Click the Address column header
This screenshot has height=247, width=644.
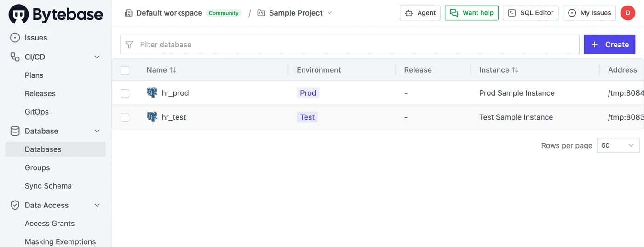pyautogui.click(x=622, y=70)
